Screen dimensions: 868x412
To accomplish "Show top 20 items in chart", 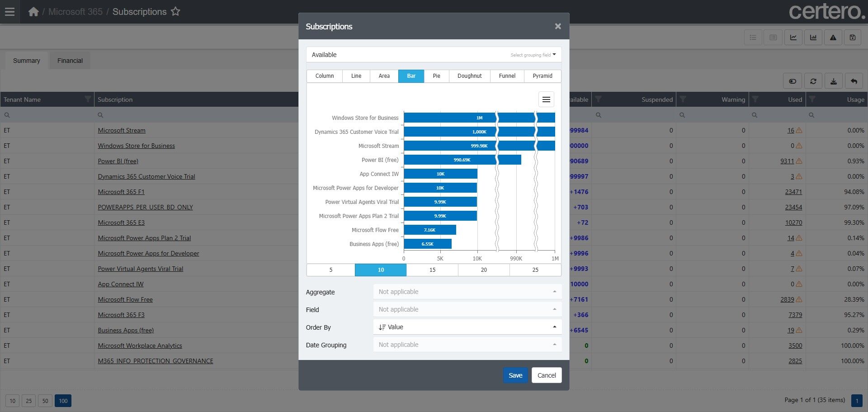I will (x=484, y=270).
